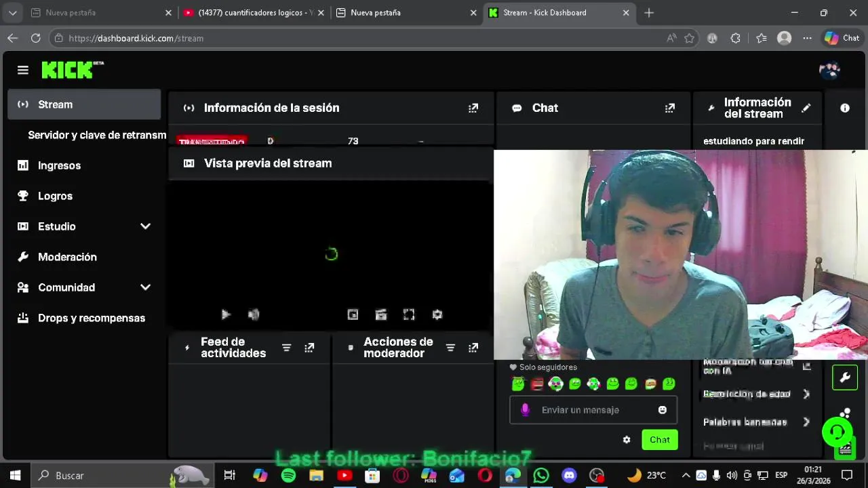The width and height of the screenshot is (868, 488).
Task: Select the wrench tools icon on right rail
Action: tap(845, 378)
